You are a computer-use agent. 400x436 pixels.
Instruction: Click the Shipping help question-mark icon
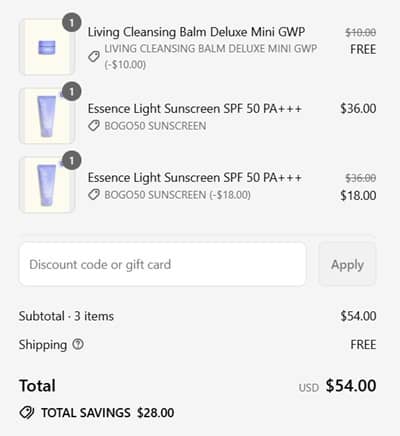(78, 344)
